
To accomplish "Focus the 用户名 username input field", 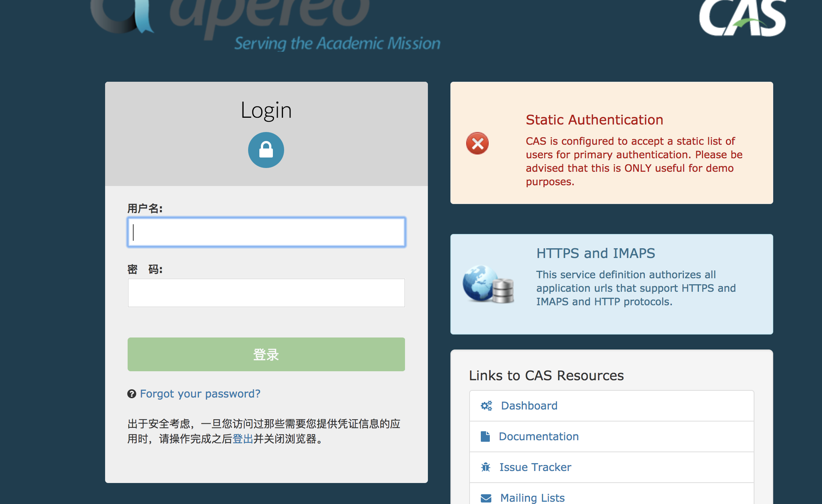I will pyautogui.click(x=266, y=232).
